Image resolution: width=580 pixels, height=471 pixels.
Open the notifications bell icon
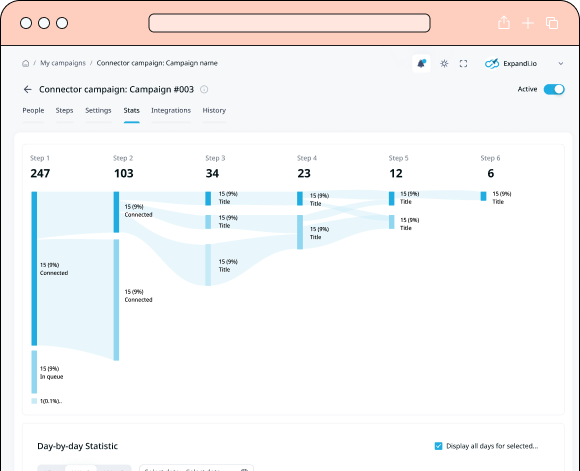(421, 64)
